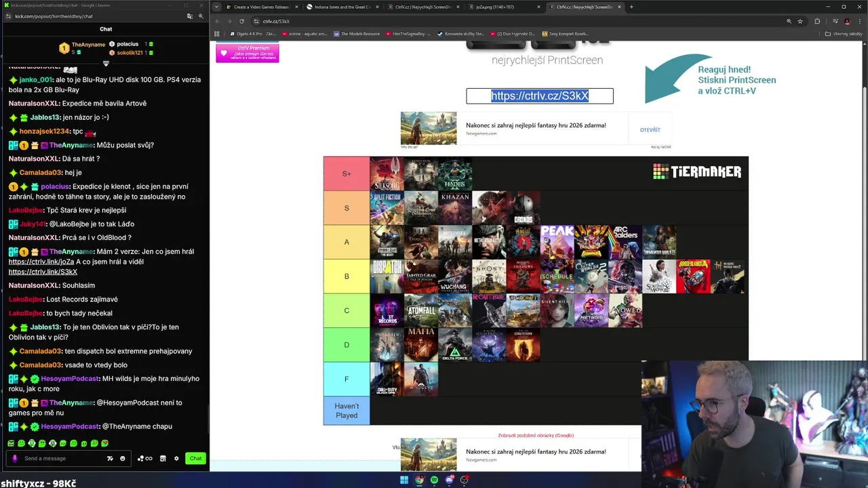Expand the gift leaderboard arrow in chat
The height and width of the screenshot is (488, 868).
106,63
